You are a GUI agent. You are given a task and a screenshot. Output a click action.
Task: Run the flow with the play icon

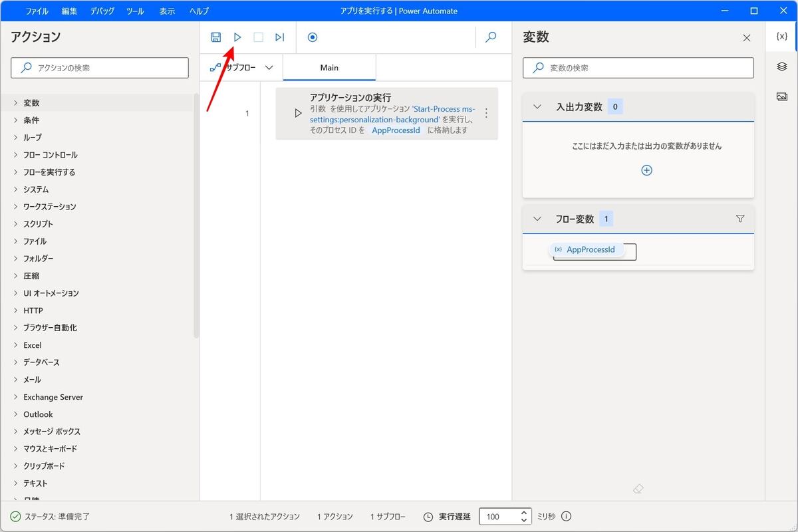pos(237,37)
